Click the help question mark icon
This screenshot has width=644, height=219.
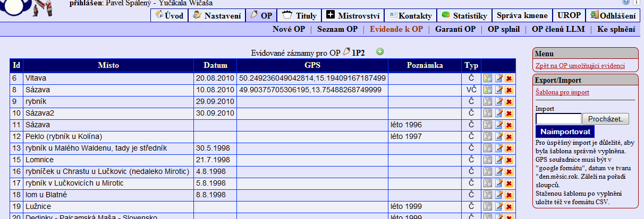coord(627,3)
